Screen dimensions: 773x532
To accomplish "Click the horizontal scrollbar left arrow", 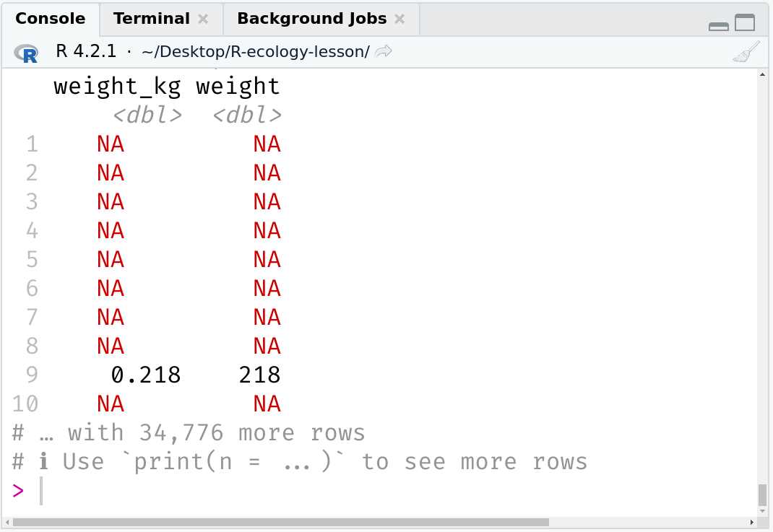I will [x=7, y=522].
